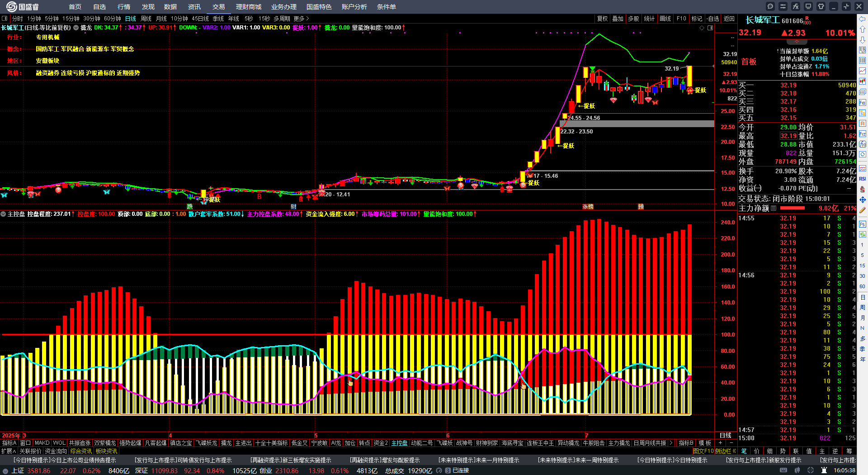Open the 主力净额 list icon
Viewport: 868px width, 475px height.
(x=774, y=208)
